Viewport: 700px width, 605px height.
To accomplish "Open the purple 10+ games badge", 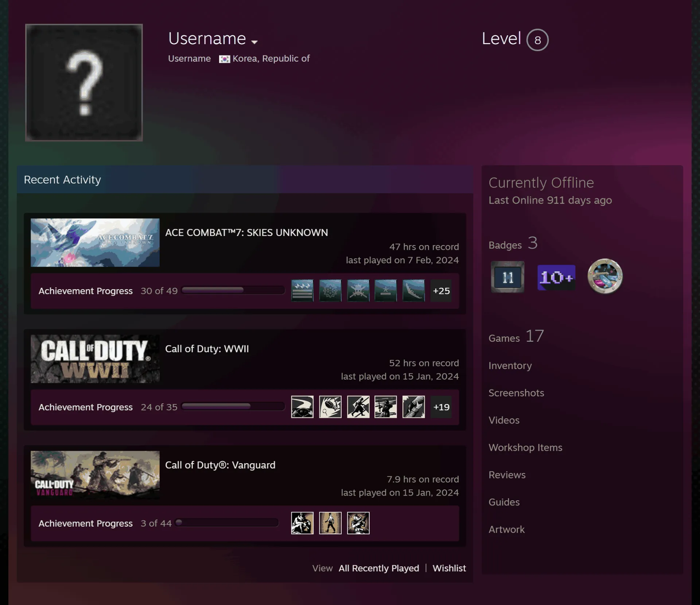I will point(556,278).
